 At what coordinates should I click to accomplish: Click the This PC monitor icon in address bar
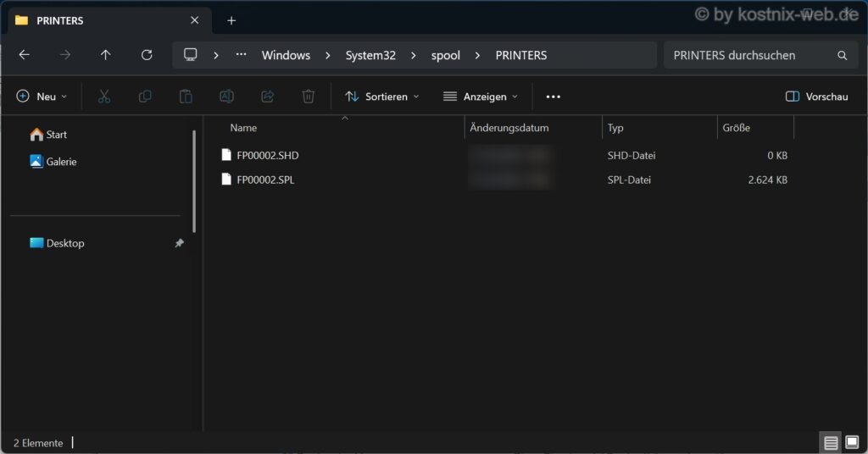click(191, 55)
